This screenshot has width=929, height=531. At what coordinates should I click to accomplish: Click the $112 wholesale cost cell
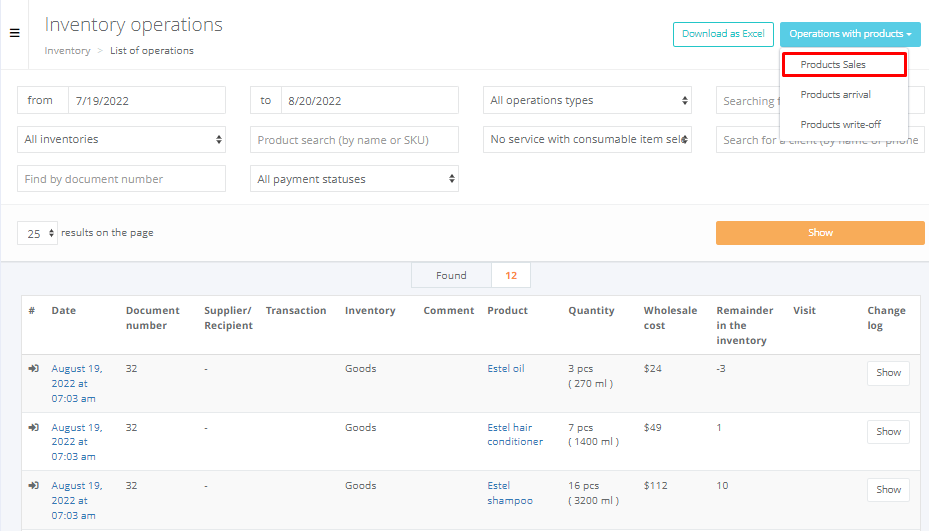655,485
